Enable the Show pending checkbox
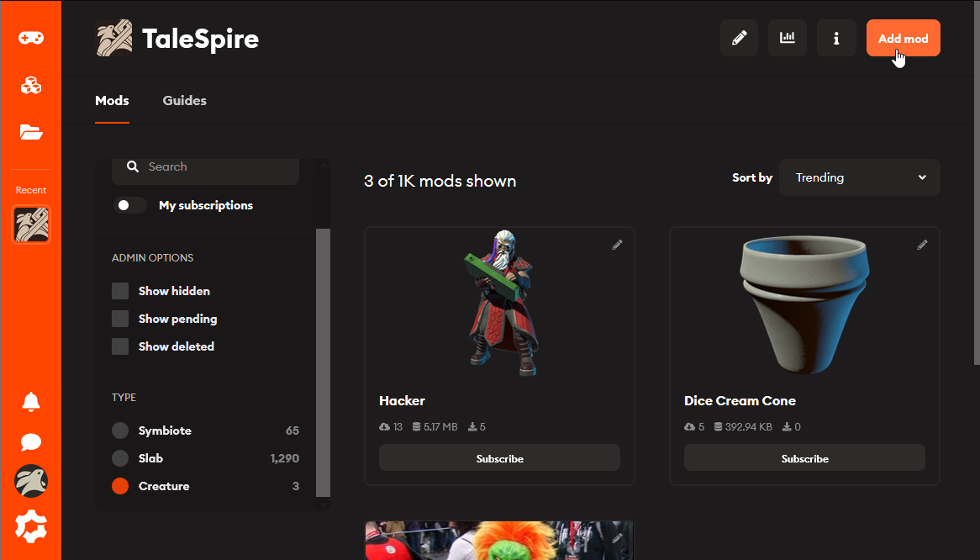 click(120, 319)
